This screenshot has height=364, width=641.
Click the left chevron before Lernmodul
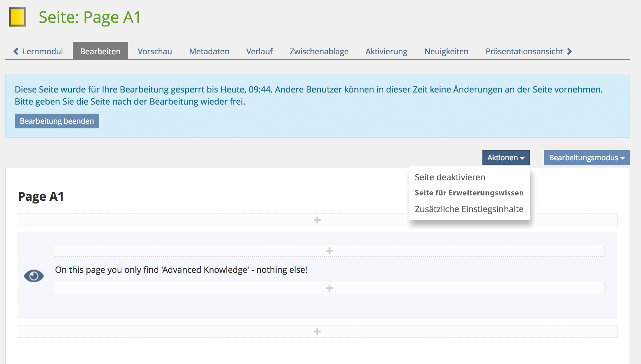point(16,51)
